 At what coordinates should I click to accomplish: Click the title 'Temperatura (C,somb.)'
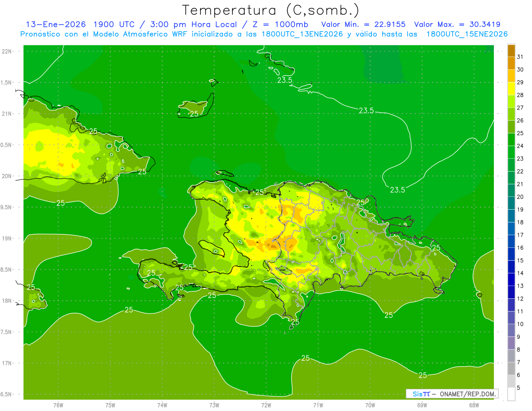pos(271,10)
